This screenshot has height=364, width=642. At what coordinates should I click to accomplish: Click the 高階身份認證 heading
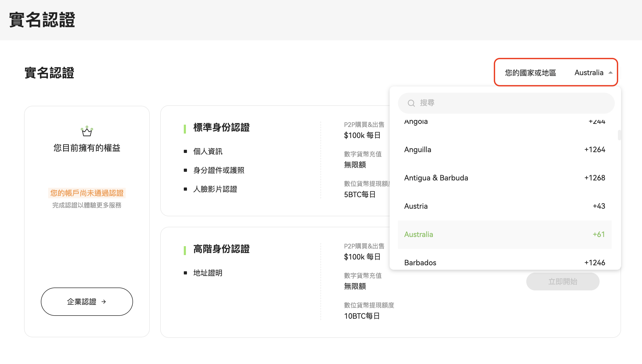221,249
